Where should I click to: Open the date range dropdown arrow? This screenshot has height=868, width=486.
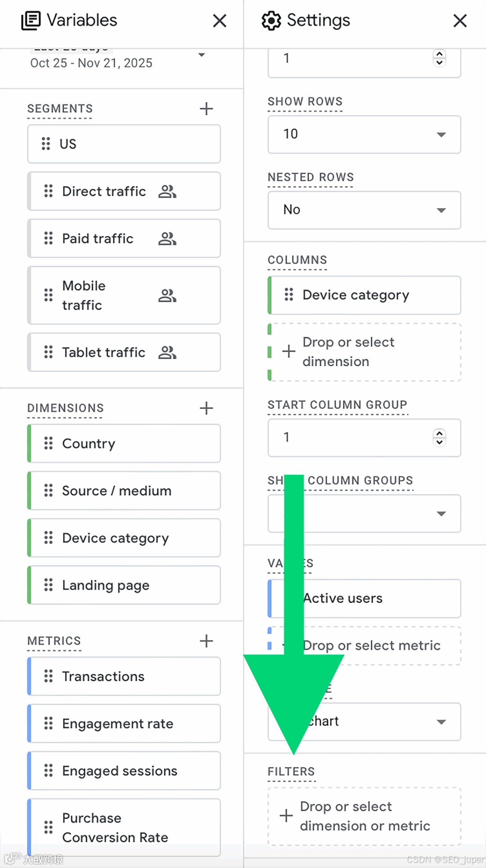click(202, 55)
